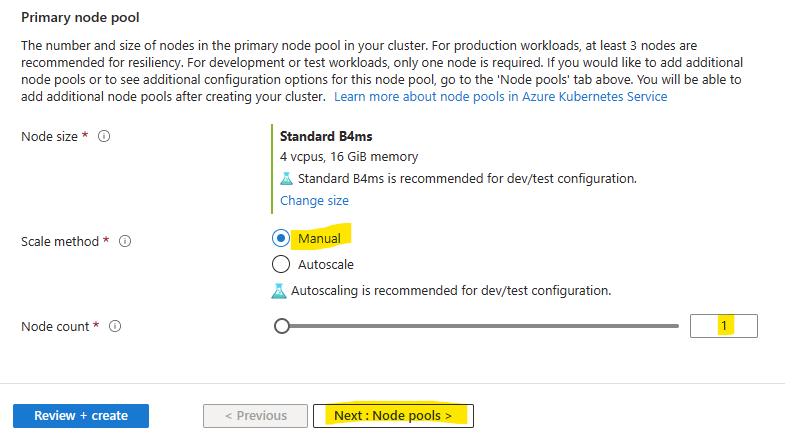This screenshot has height=435, width=785.
Task: Click the Review + create button
Action: pos(81,416)
